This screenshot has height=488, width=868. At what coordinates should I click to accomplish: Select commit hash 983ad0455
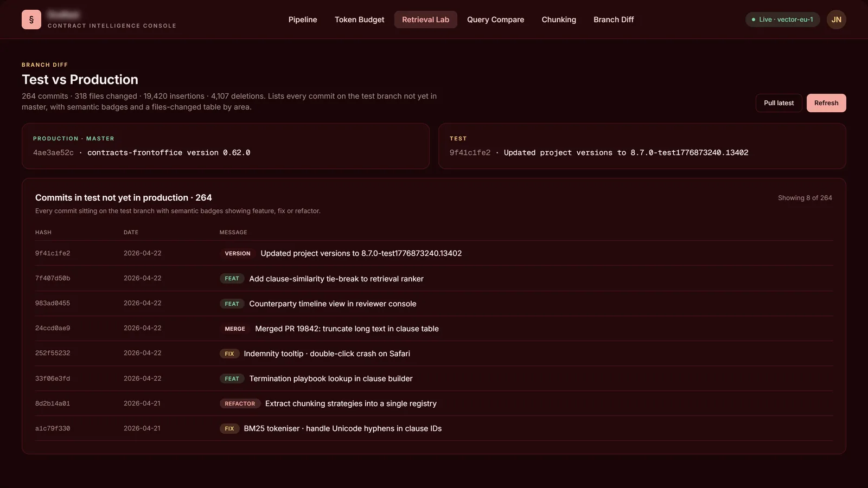(53, 304)
